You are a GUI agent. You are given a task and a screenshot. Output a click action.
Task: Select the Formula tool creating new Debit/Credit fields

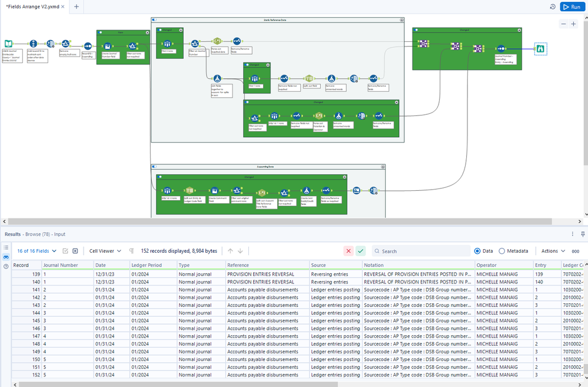(307, 191)
